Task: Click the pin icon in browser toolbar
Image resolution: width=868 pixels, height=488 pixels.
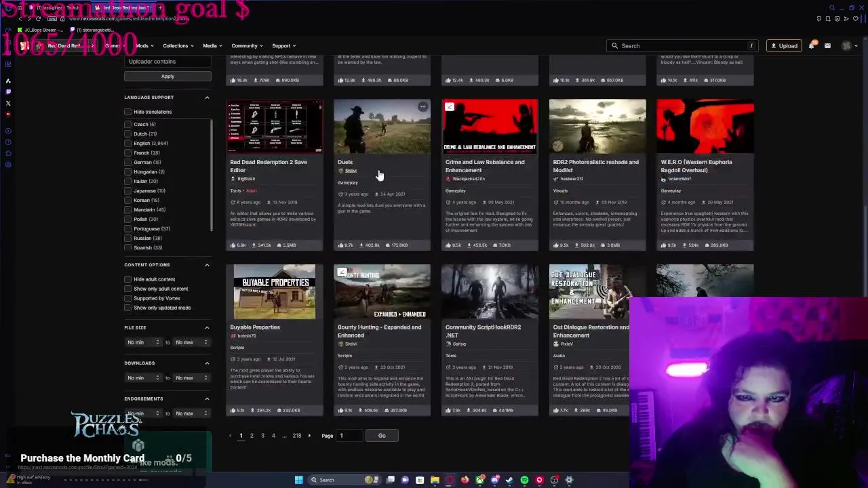Action: coord(819,19)
